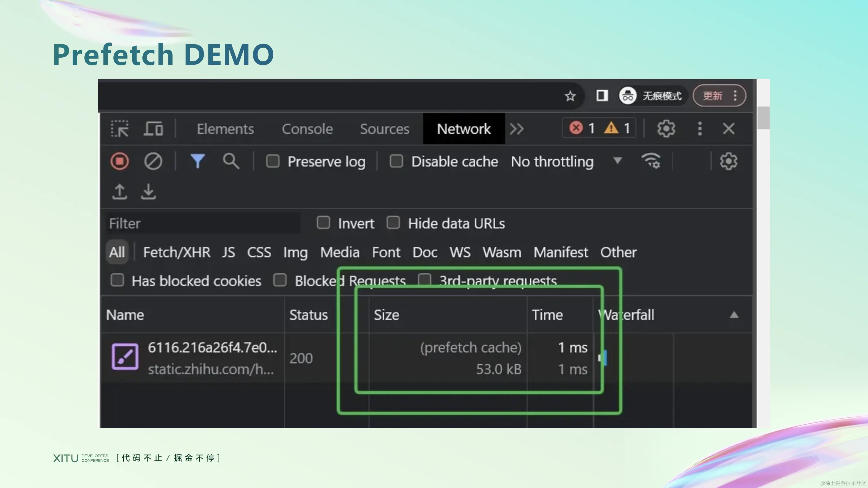868x488 pixels.
Task: Select the 6116.216a26f4.7e0... request row
Action: [426, 358]
